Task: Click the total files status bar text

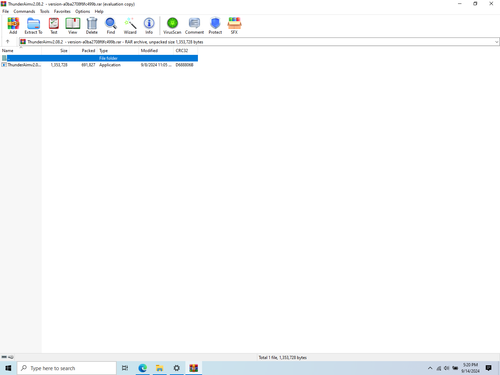Action: point(283,357)
